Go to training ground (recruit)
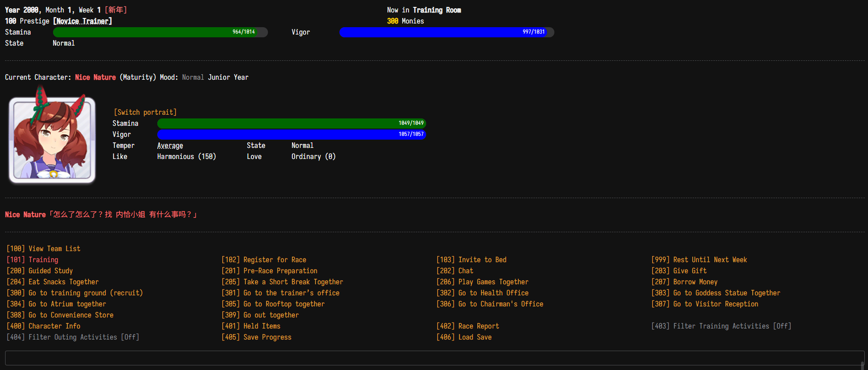 tap(75, 293)
